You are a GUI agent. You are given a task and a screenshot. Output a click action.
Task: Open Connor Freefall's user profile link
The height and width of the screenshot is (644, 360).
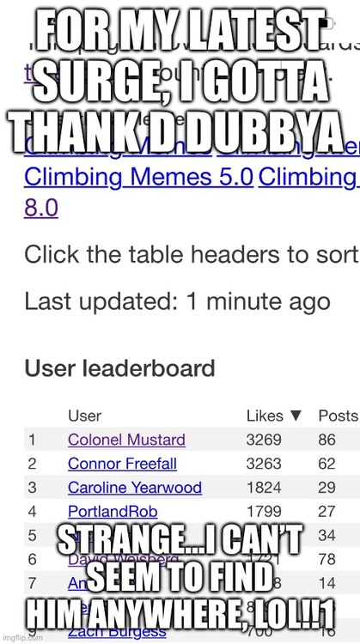(x=123, y=464)
